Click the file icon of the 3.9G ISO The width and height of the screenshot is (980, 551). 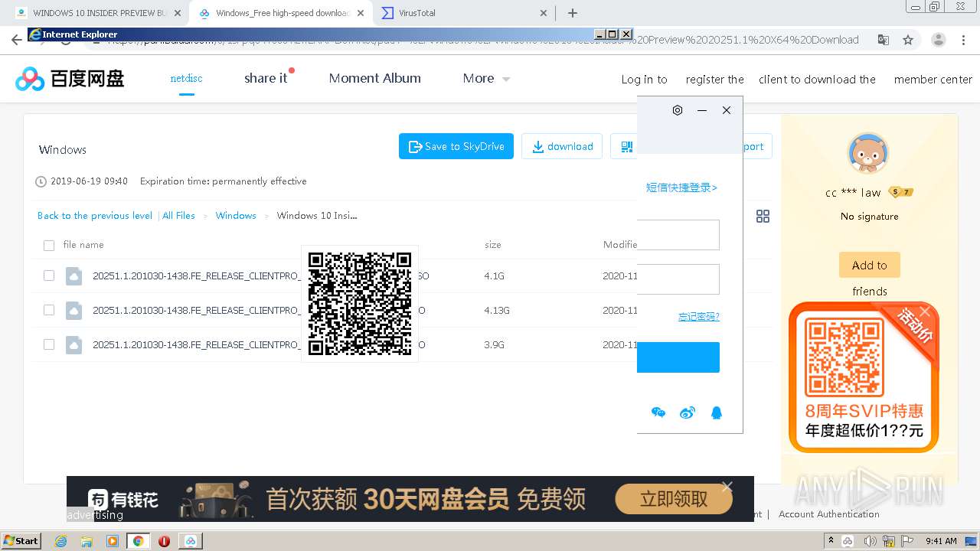tap(73, 344)
